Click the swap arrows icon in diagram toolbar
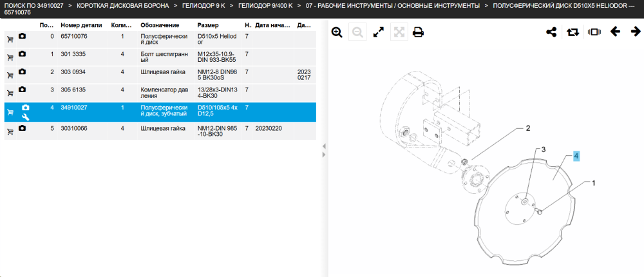The image size is (644, 277). tap(573, 32)
